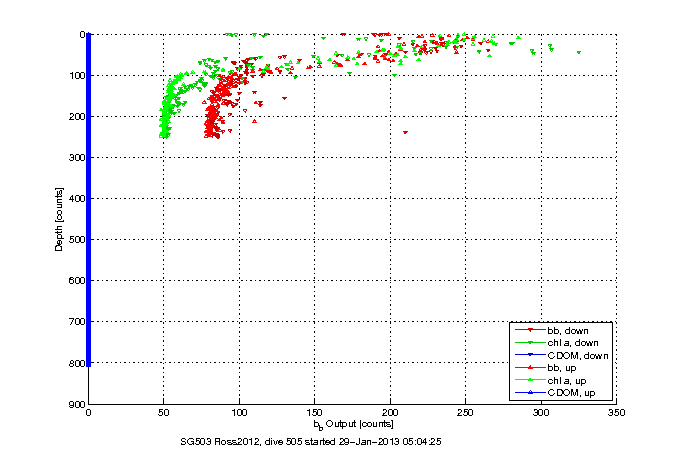Click the y-axis tick label 700
This screenshot has width=681, height=454.
(x=77, y=321)
